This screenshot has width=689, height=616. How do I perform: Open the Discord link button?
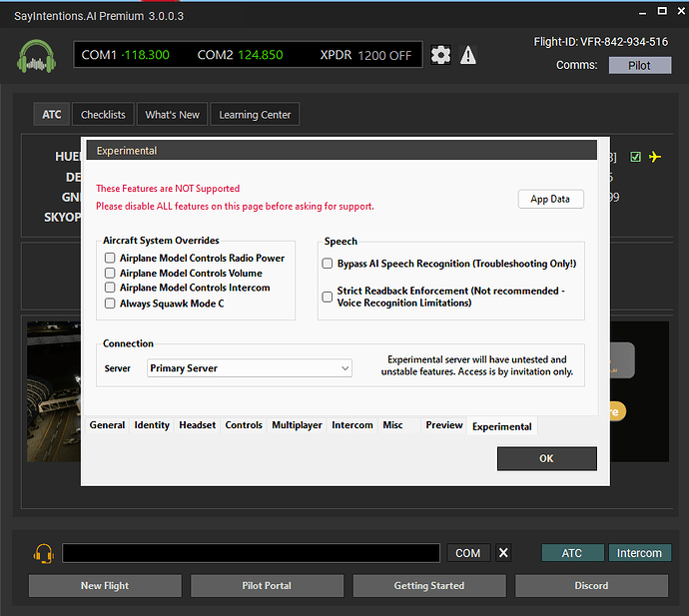click(591, 586)
